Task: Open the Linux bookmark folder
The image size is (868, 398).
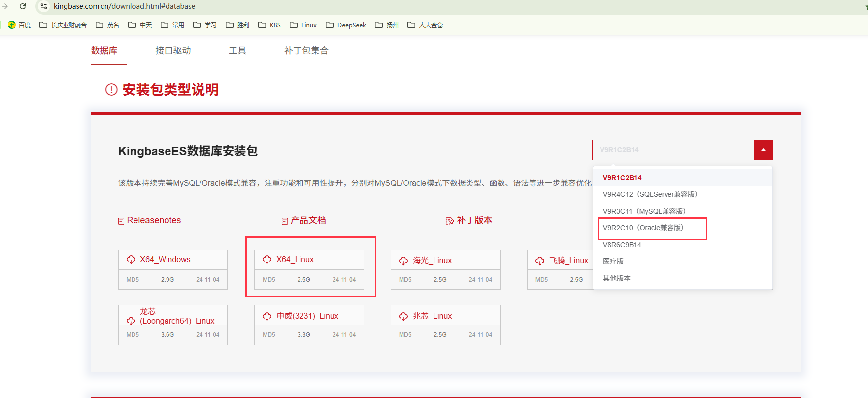Action: click(303, 25)
